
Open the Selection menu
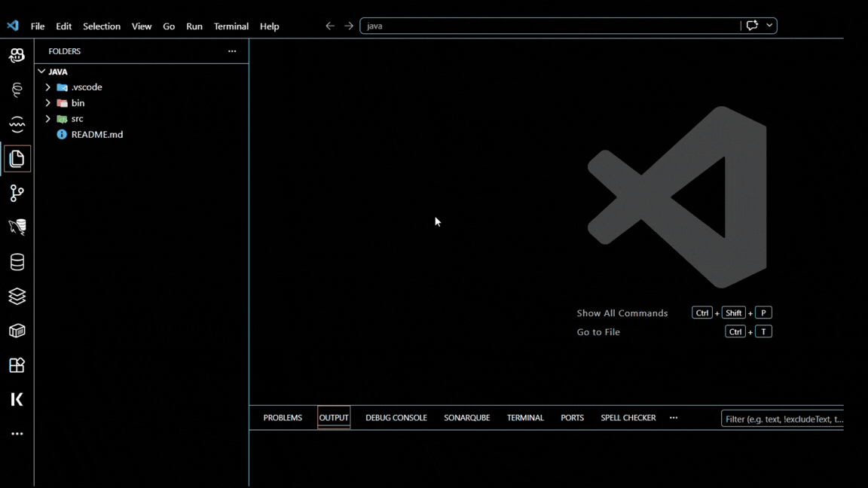pyautogui.click(x=101, y=26)
